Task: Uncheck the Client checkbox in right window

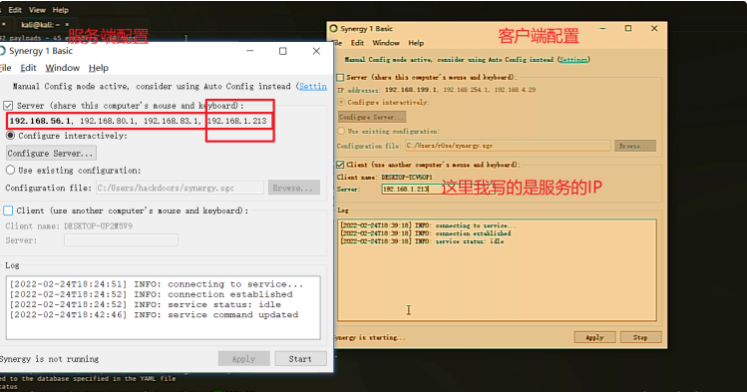Action: [340, 165]
